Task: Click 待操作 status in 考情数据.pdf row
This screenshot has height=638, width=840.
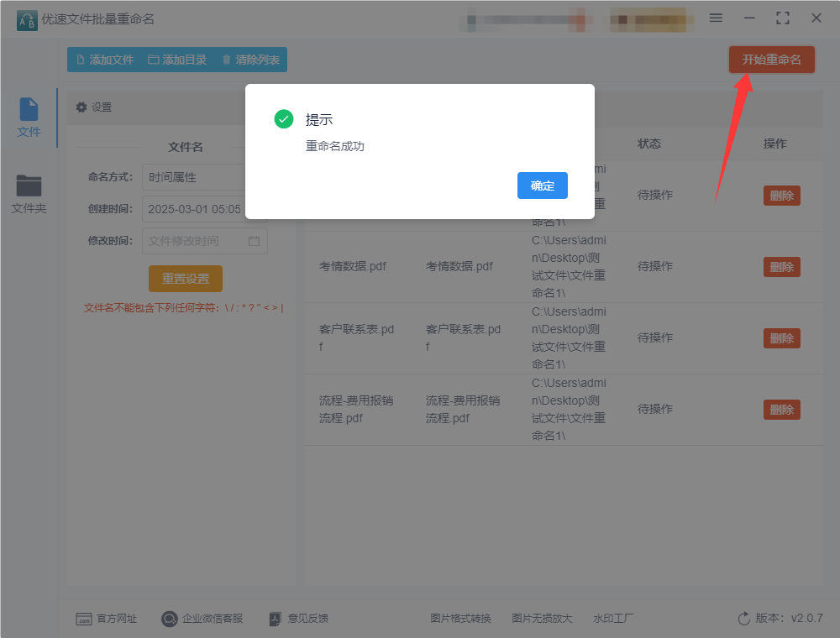Action: [654, 266]
